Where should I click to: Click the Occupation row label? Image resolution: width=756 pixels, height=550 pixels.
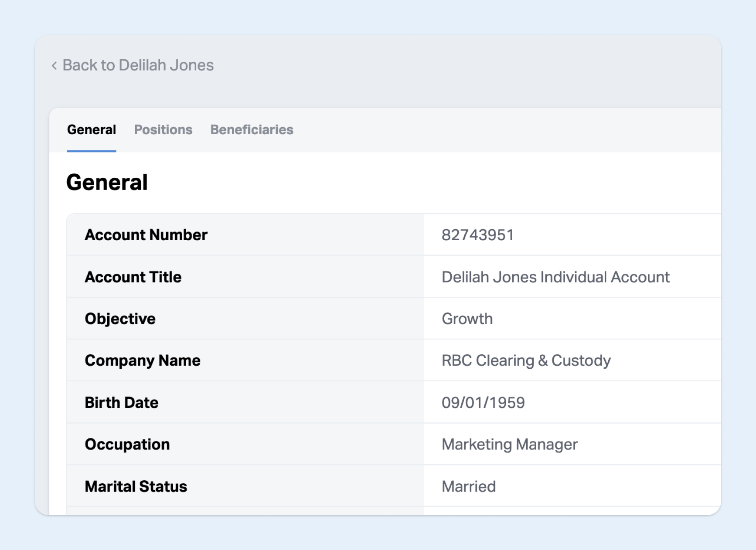tap(127, 445)
